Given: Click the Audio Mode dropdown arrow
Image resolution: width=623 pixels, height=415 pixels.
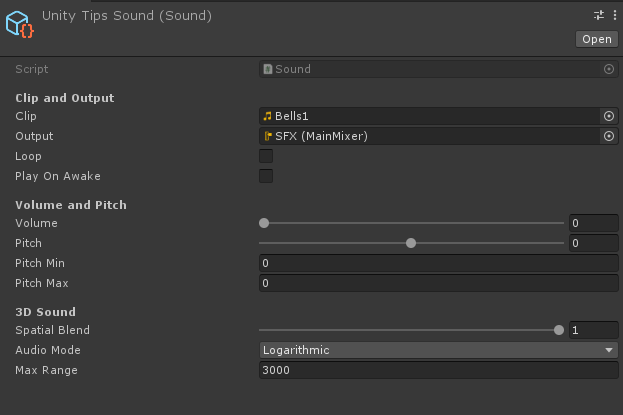Looking at the screenshot, I should pos(609,350).
